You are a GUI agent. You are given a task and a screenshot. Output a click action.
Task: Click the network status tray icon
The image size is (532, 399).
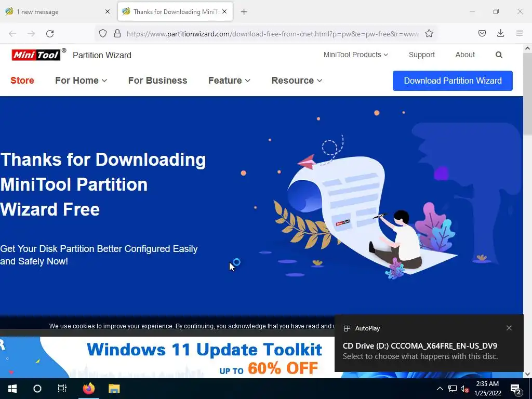tap(453, 389)
